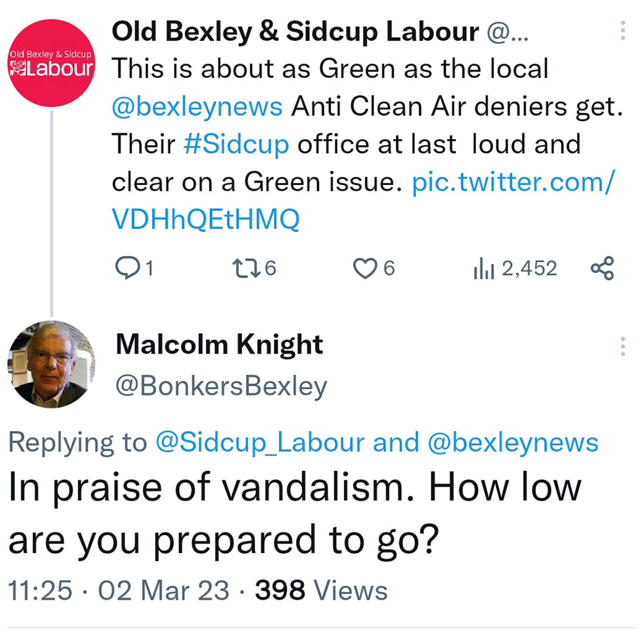The height and width of the screenshot is (644, 644).
Task: Click the Malcolm Knight display name
Action: click(x=219, y=346)
